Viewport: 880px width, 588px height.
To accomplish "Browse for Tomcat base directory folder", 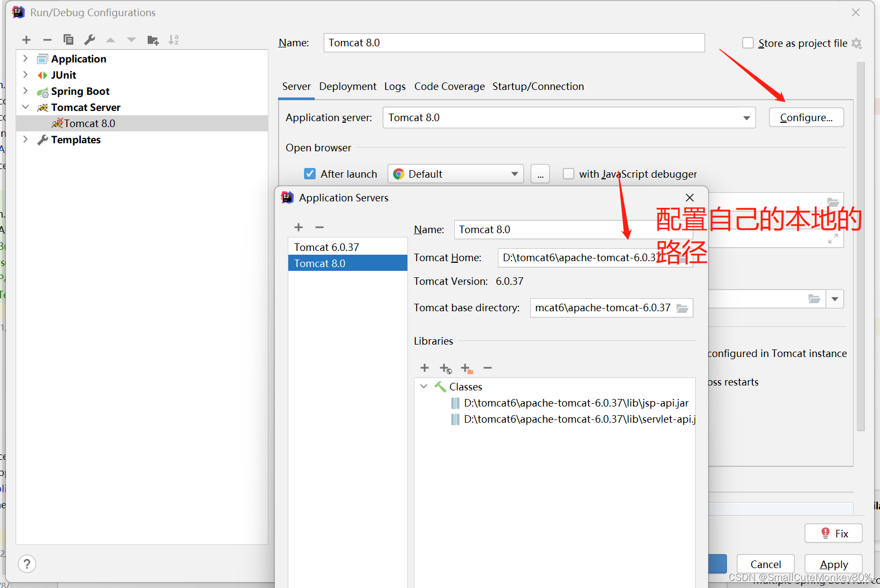I will coord(682,308).
